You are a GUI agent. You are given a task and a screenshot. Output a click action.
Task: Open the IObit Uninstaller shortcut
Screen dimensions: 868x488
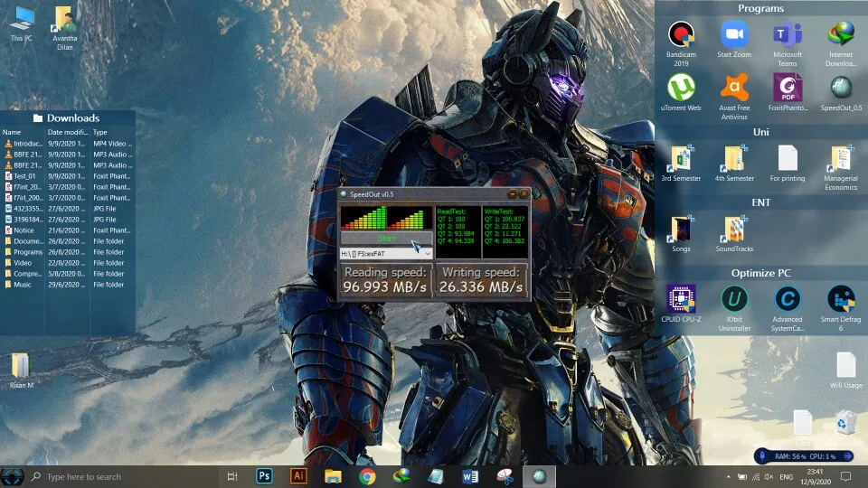[734, 308]
